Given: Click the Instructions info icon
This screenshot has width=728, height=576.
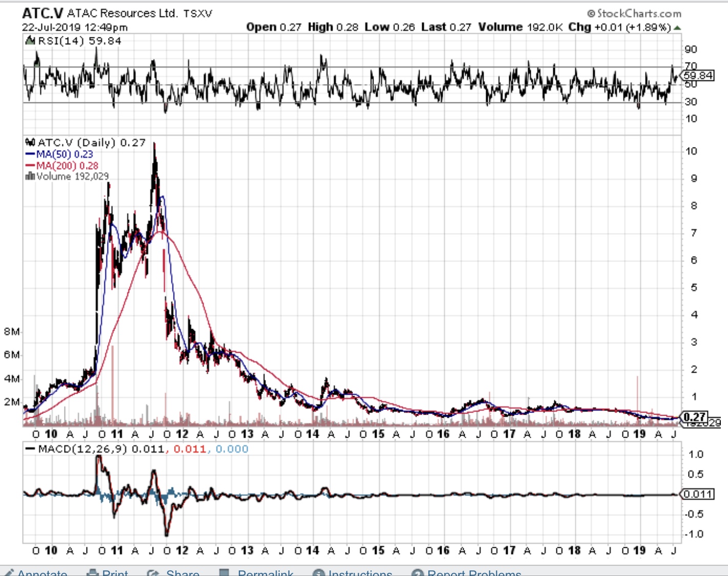Looking at the screenshot, I should 318,573.
